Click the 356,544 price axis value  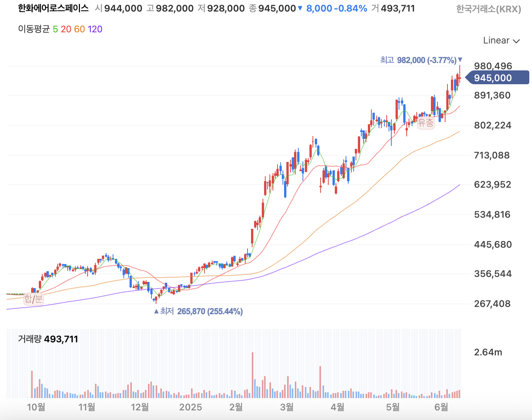click(493, 274)
